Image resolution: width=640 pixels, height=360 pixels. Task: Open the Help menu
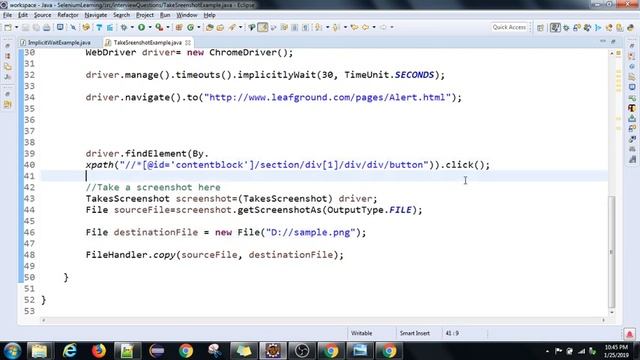[x=209, y=15]
